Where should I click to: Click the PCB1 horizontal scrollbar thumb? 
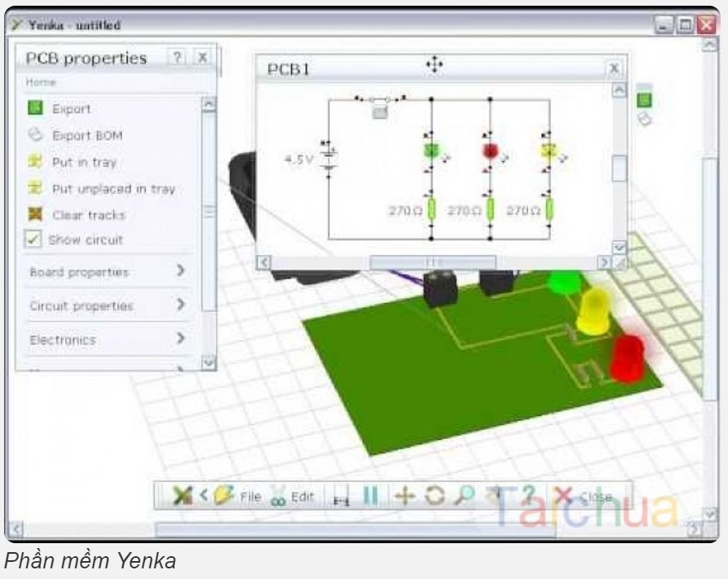(432, 262)
